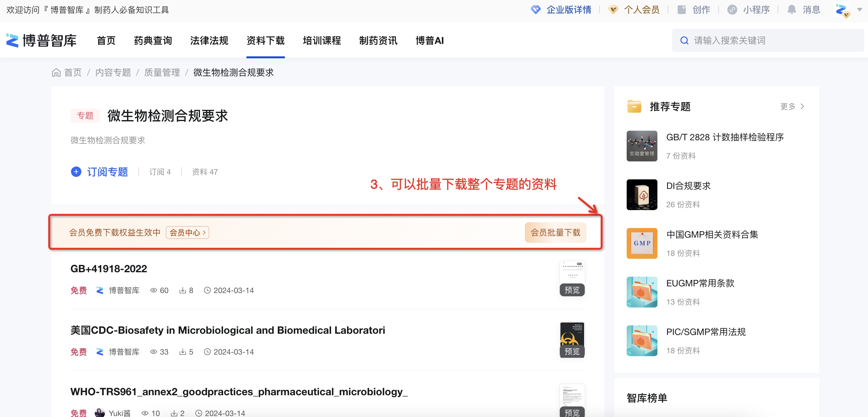
Task: Focus the 请输入搜索关键词 search field
Action: 768,40
